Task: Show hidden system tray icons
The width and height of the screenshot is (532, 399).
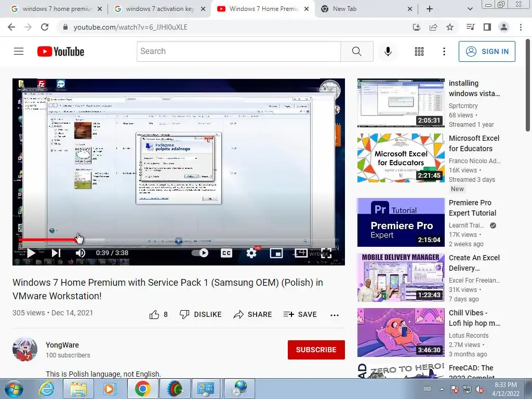Action: pyautogui.click(x=442, y=389)
